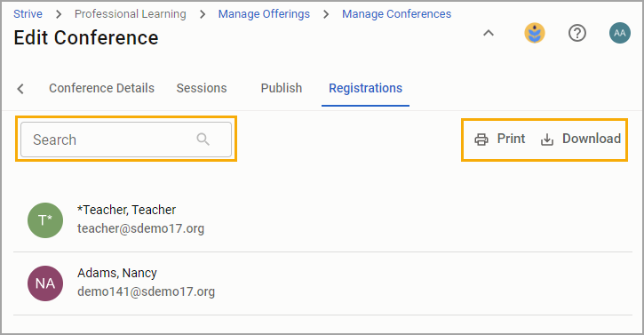Click the magnifying glass search icon
This screenshot has height=335, width=644.
203,140
